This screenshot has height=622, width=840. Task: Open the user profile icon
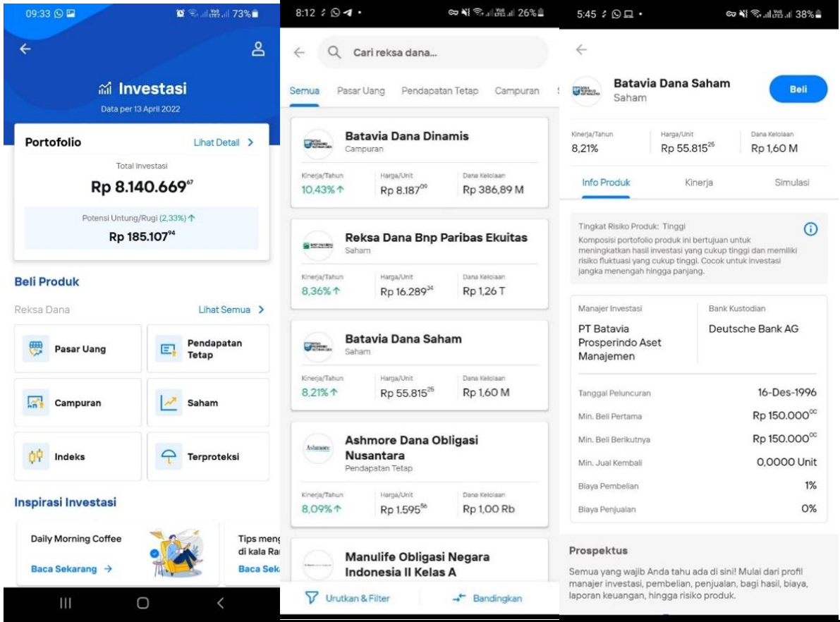[258, 49]
